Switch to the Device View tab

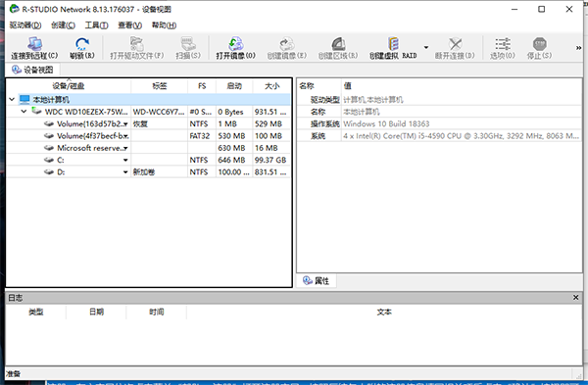(x=32, y=70)
